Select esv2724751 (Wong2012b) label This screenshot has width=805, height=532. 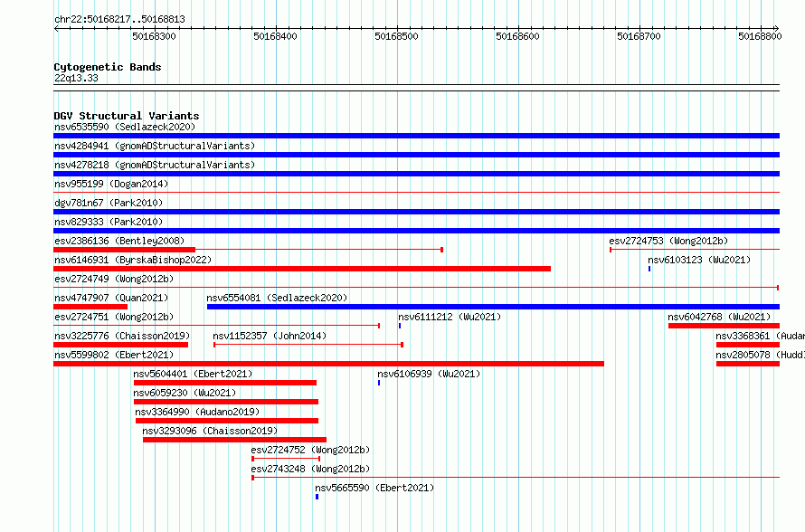114,317
